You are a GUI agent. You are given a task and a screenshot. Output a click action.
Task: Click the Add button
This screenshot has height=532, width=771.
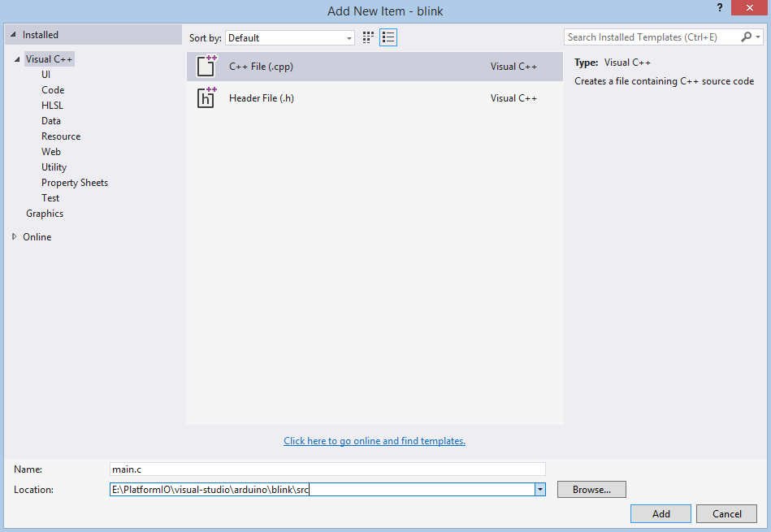[x=661, y=513]
